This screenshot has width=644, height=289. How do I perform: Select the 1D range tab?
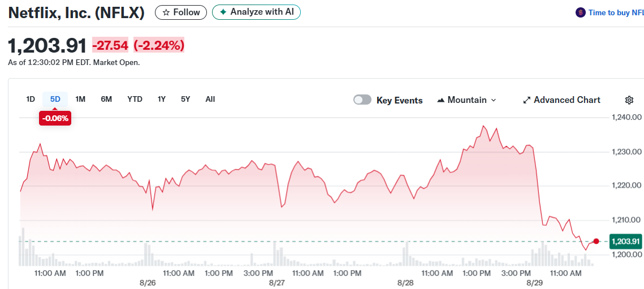coord(31,99)
